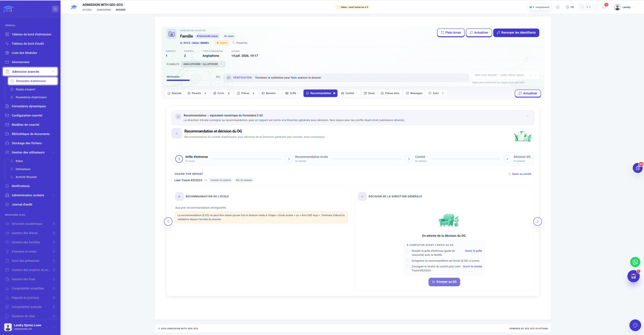
Task: Collapse the Admission avancée menu chevron
Action: tap(53, 72)
